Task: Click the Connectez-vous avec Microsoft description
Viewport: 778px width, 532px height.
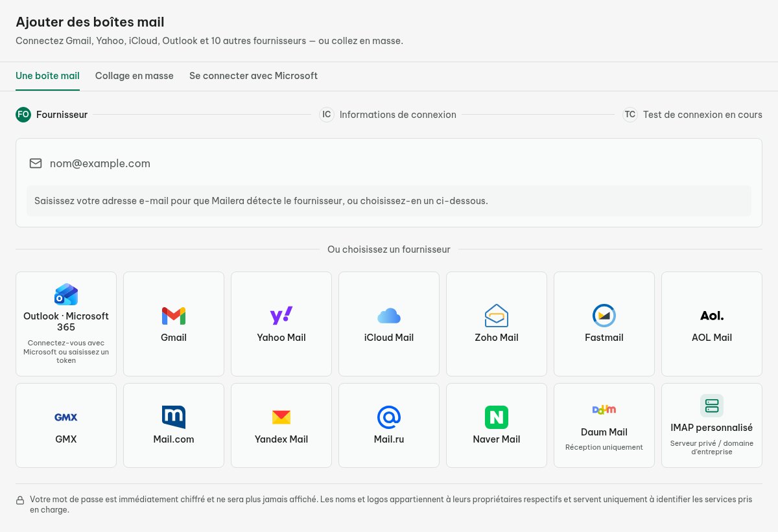Action: pos(66,352)
